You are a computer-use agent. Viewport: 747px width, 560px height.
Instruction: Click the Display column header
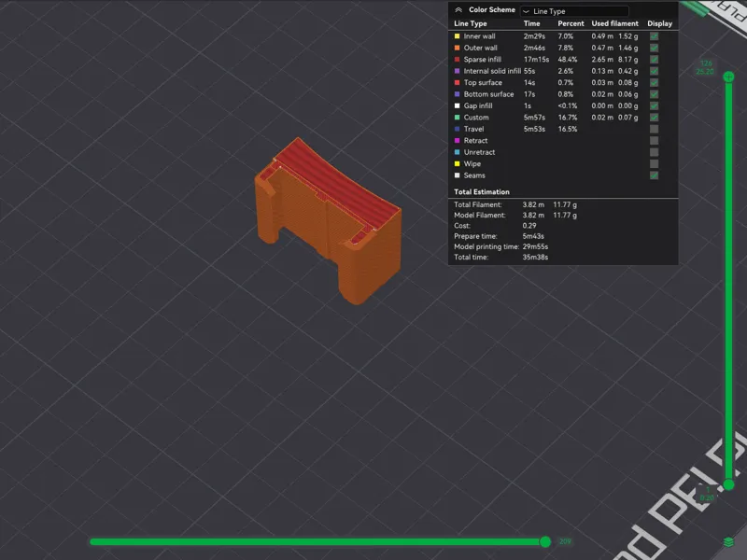[x=660, y=23]
